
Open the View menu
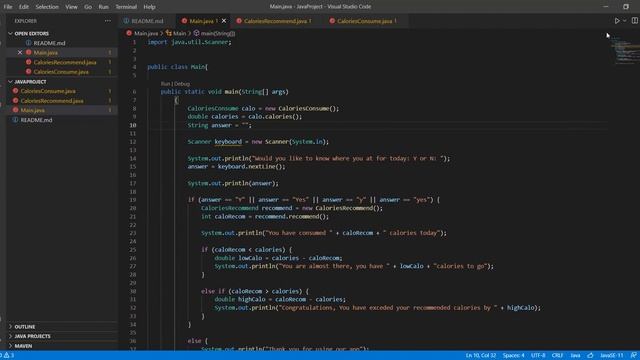coord(71,7)
